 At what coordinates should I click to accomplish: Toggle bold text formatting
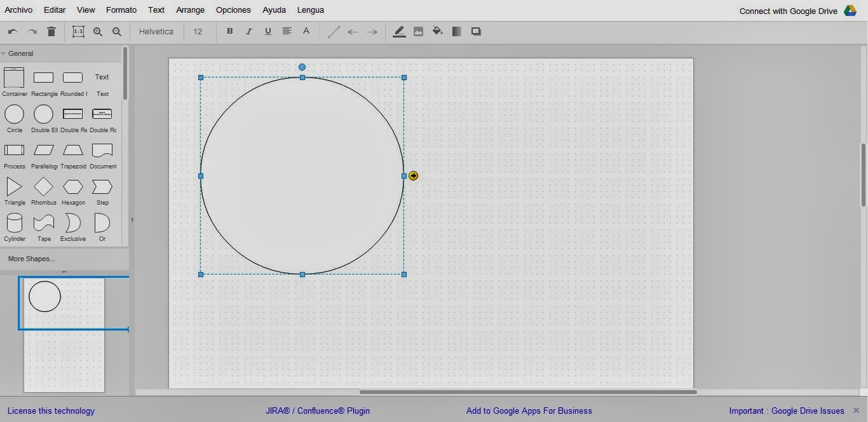click(229, 31)
